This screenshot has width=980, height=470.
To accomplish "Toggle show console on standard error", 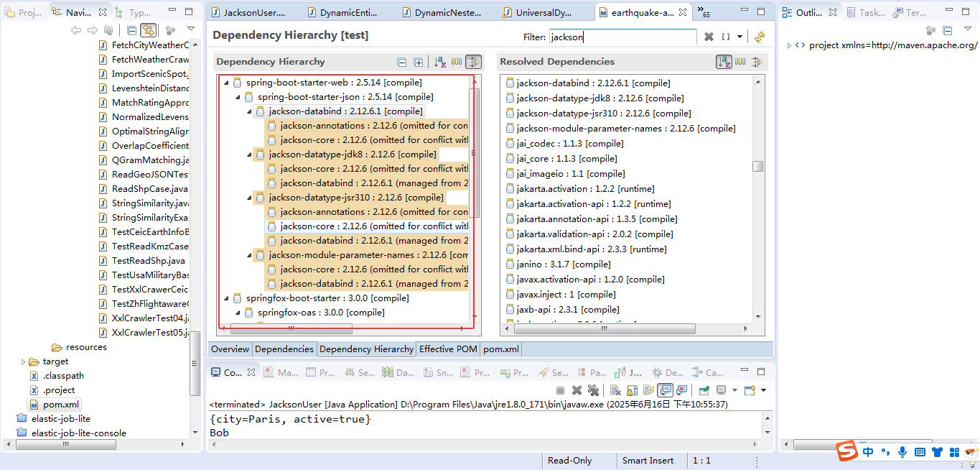I will point(681,390).
